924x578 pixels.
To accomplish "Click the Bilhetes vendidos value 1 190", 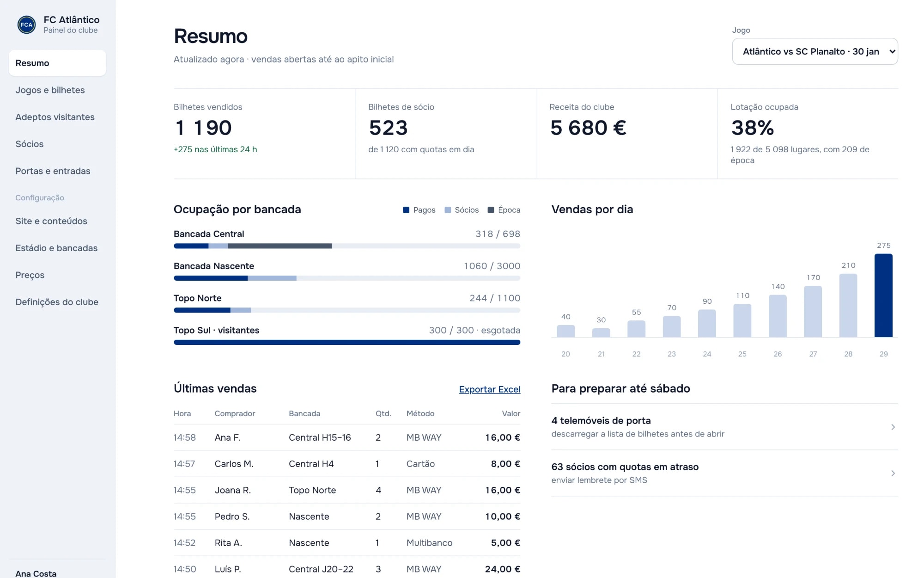I will (x=204, y=128).
